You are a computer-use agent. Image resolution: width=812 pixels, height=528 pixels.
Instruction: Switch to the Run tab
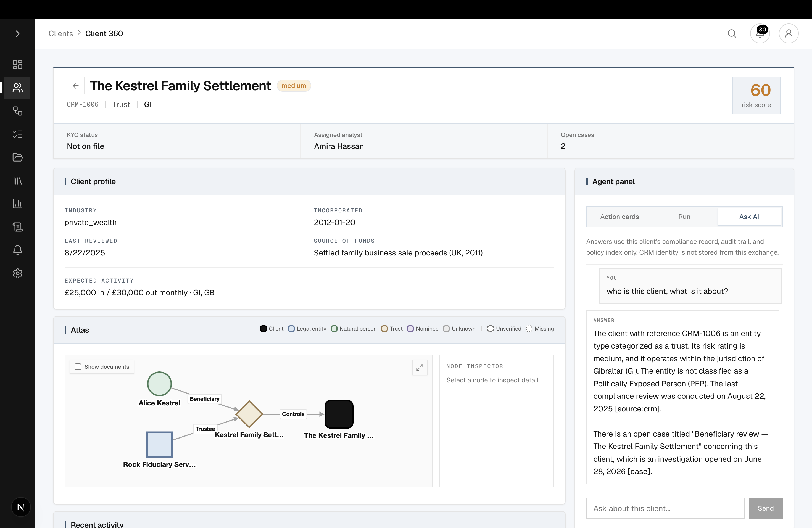(x=684, y=217)
